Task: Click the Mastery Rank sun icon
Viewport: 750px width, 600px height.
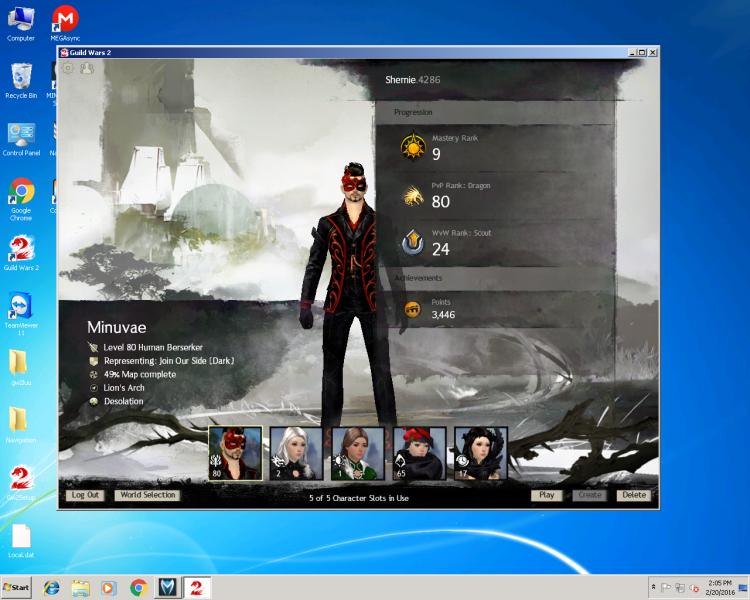Action: coord(413,146)
